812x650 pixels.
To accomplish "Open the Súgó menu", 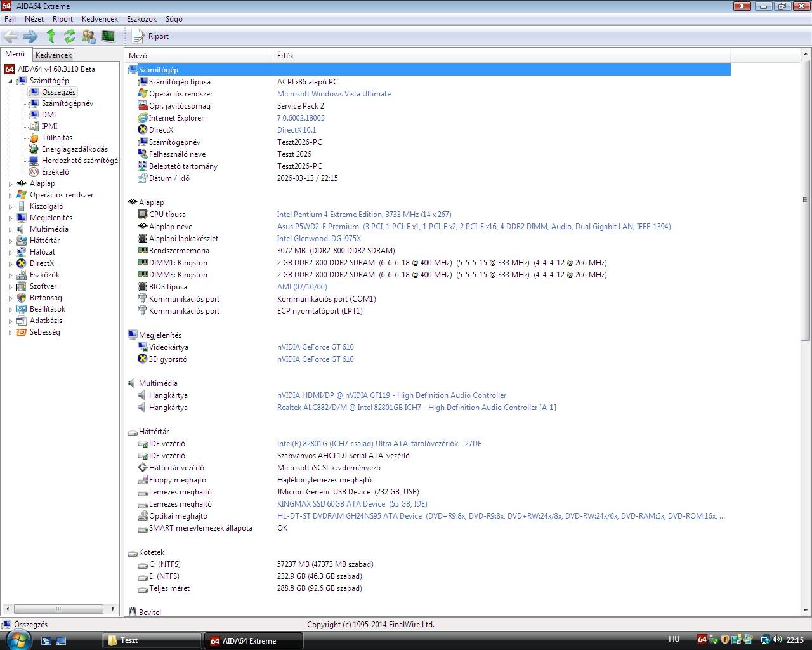I will (x=174, y=19).
